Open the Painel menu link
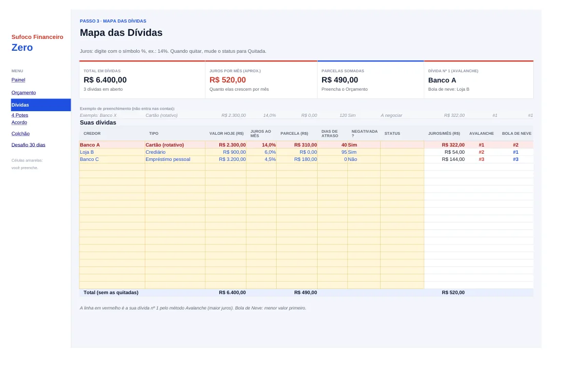Viewport: 564px width, 392px height. (x=18, y=80)
